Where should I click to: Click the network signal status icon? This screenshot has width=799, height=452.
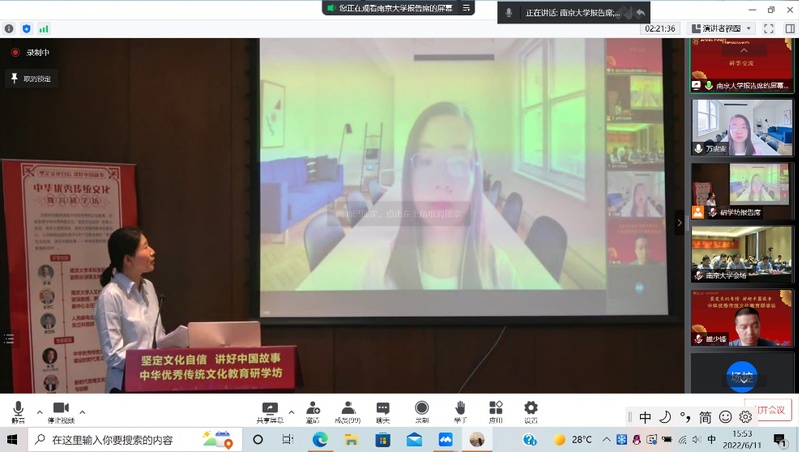(42, 29)
